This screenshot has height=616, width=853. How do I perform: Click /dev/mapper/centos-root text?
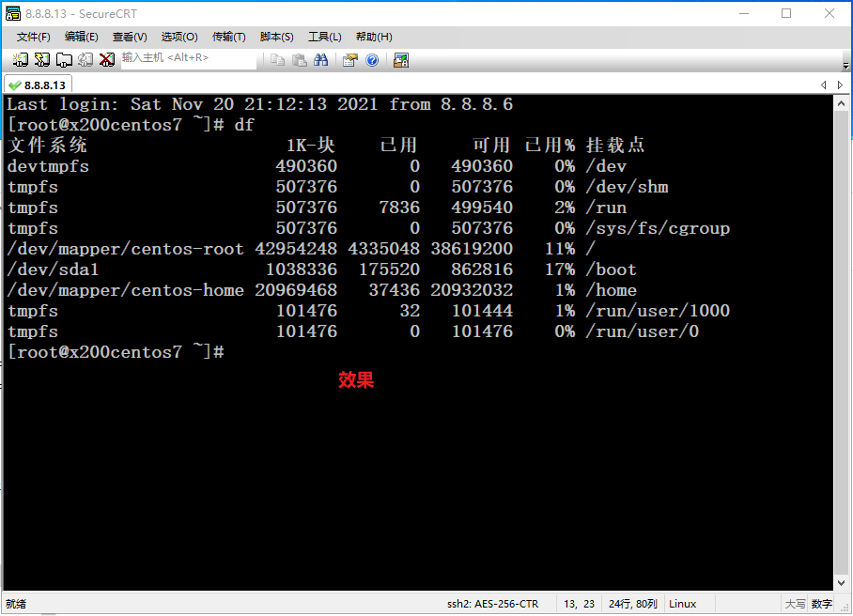pos(125,249)
